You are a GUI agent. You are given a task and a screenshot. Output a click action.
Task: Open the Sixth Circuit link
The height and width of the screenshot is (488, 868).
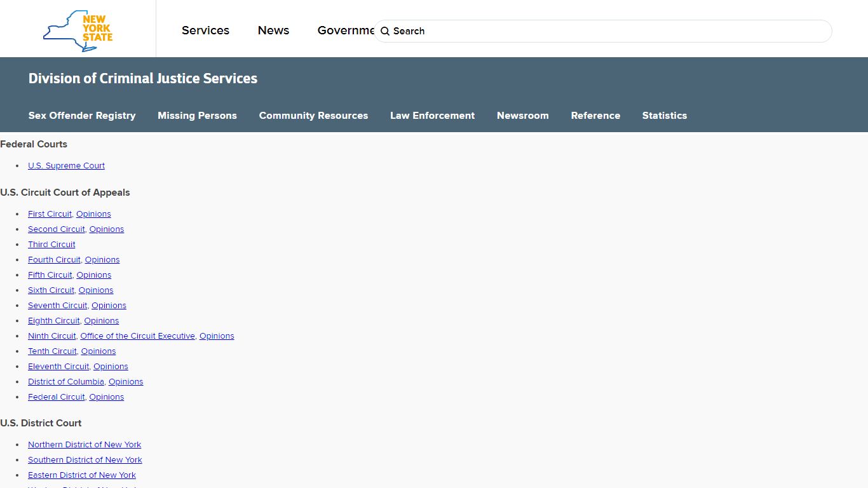(51, 290)
